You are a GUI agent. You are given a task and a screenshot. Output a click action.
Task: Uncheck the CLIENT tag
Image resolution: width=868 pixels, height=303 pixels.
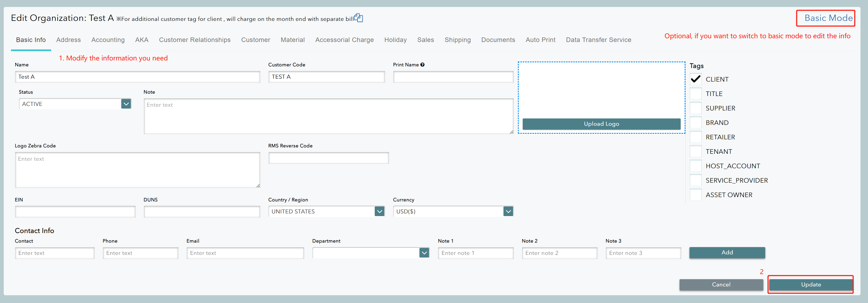click(695, 79)
